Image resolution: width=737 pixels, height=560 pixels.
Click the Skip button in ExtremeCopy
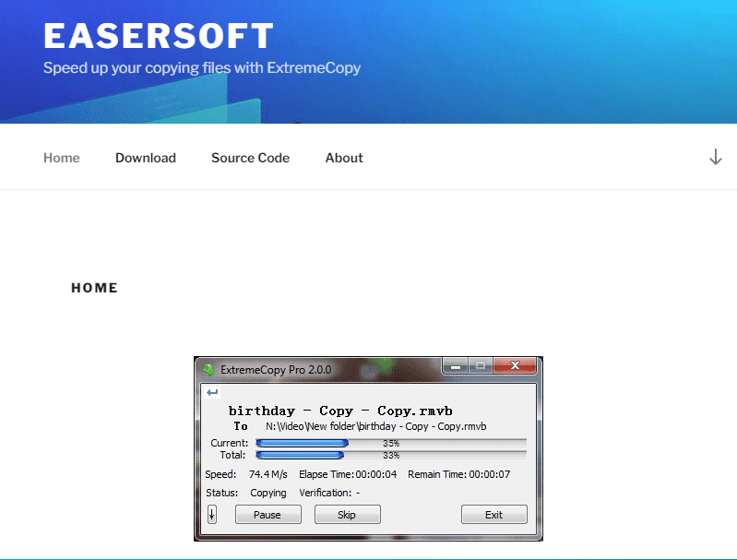[x=348, y=515]
